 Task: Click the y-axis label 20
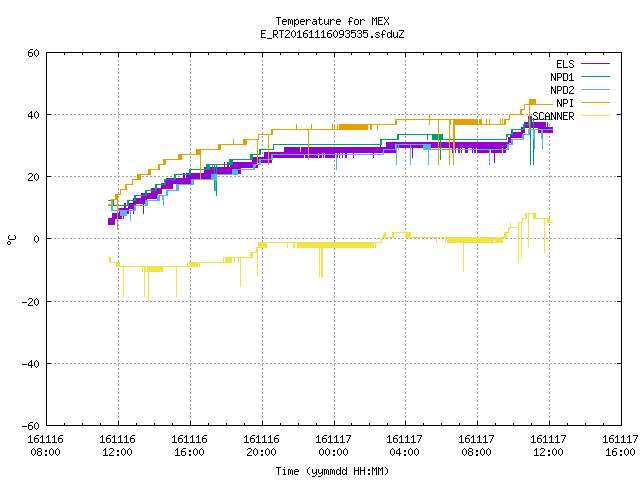click(x=33, y=177)
